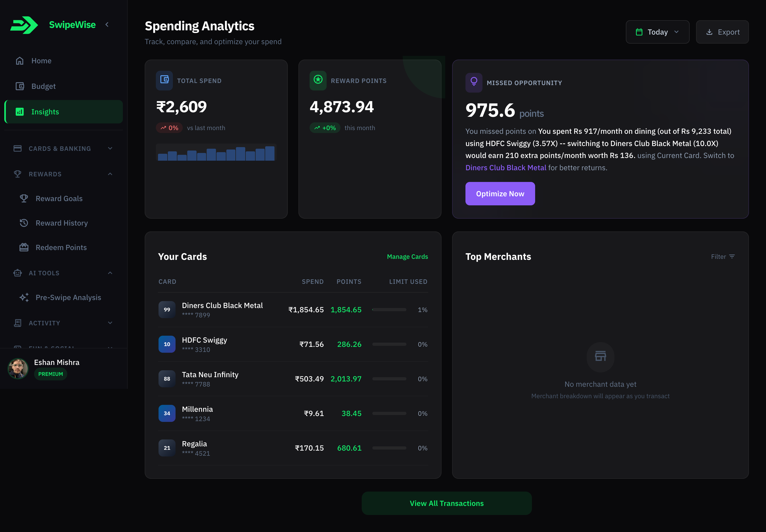The height and width of the screenshot is (532, 766).
Task: Click the Export button
Action: coord(722,32)
